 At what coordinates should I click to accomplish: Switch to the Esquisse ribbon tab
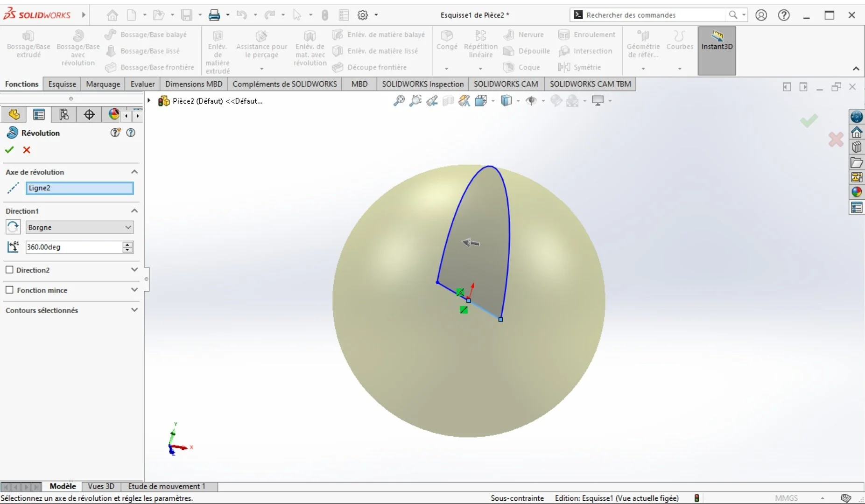click(62, 84)
